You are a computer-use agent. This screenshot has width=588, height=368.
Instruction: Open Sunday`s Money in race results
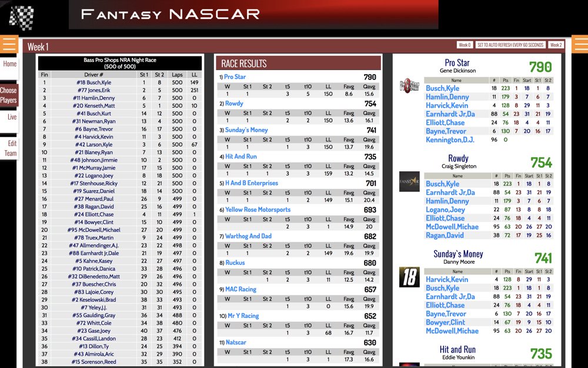[246, 130]
